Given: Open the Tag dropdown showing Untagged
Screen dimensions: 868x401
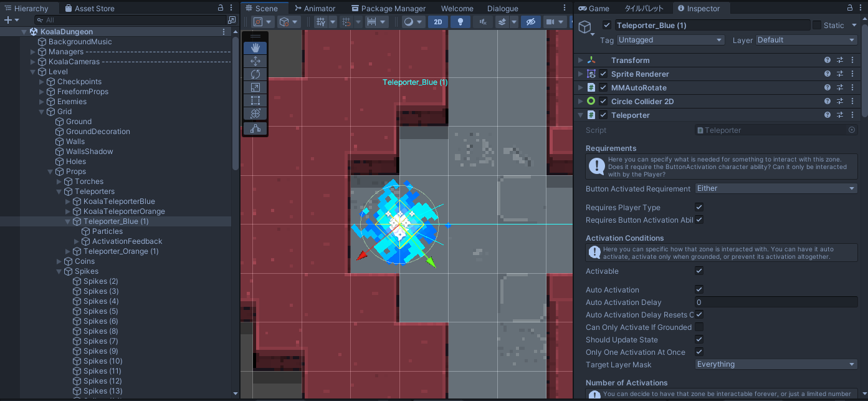Looking at the screenshot, I should pyautogui.click(x=670, y=40).
